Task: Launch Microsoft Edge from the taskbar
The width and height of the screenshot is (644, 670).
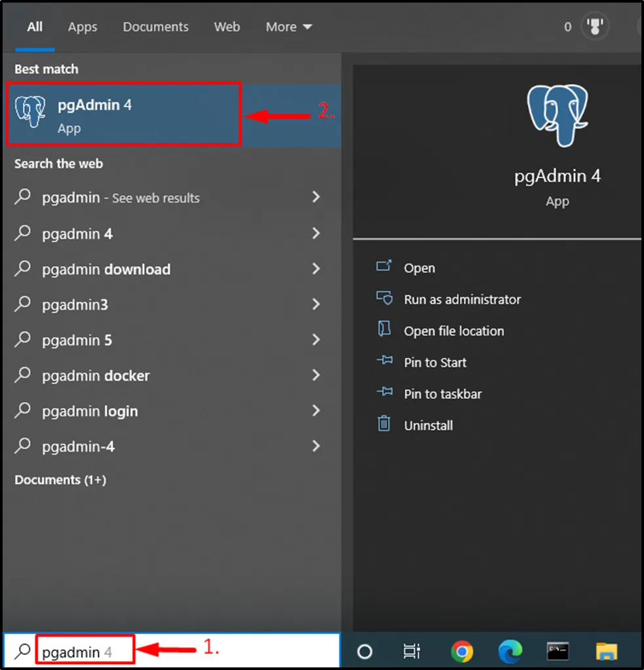Action: click(510, 651)
